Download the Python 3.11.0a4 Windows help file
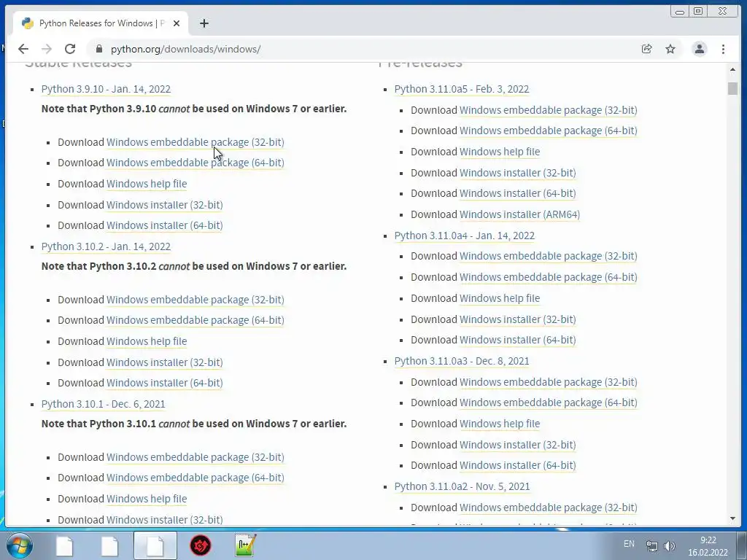747x560 pixels. [x=500, y=298]
